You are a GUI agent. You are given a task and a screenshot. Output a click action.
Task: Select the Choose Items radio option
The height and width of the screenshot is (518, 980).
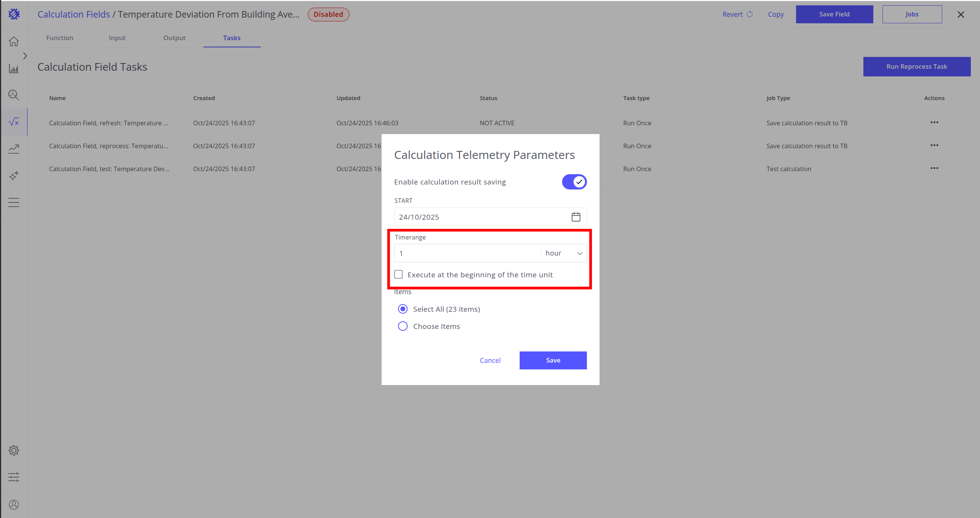click(x=403, y=326)
